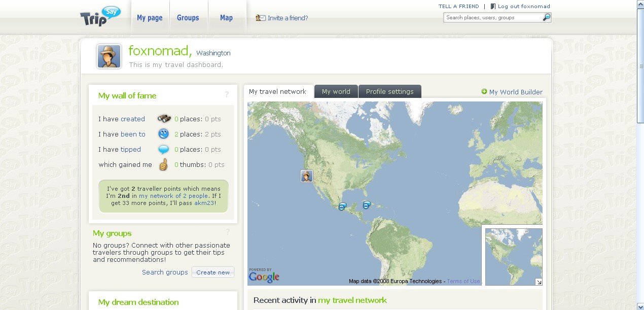644x310 pixels.
Task: Click the blue smiley been-to icon
Action: click(163, 134)
